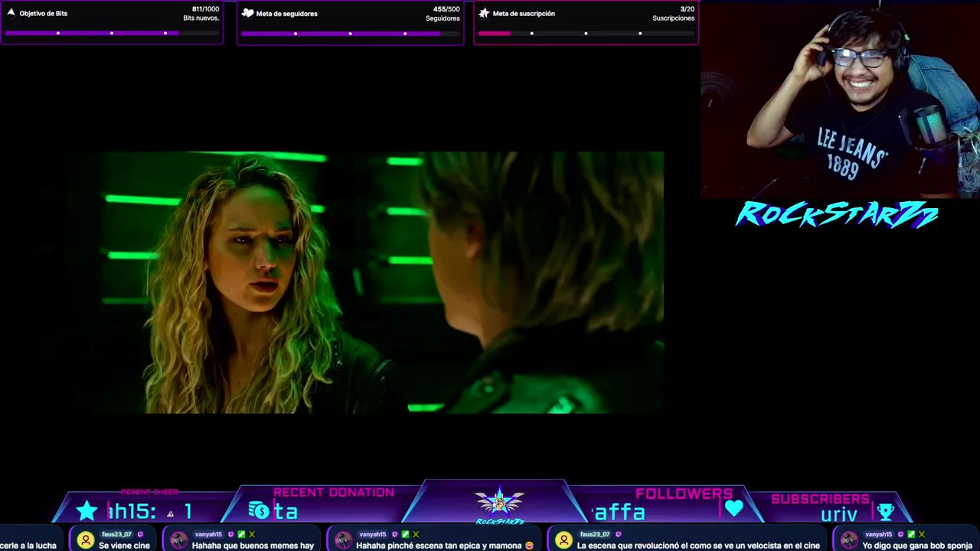Click vanyah15 avatar beside 'Yo digo que gana bob sponja'

(849, 540)
